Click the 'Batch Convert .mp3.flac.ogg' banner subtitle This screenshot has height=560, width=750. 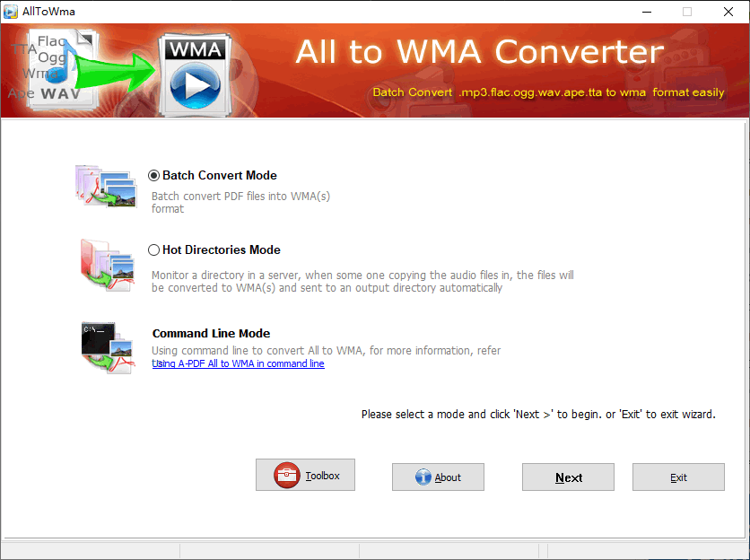click(x=549, y=92)
